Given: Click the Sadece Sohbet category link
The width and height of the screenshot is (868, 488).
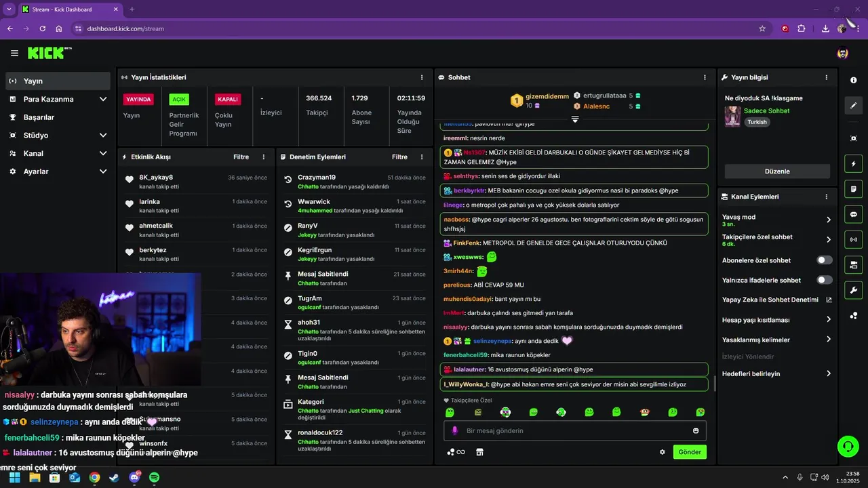Looking at the screenshot, I should click(766, 110).
